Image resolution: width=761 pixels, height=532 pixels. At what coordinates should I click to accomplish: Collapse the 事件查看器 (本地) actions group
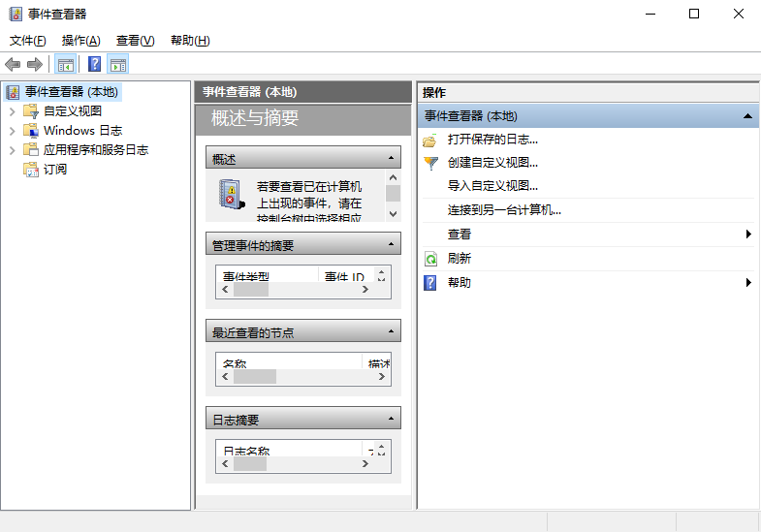tap(747, 116)
